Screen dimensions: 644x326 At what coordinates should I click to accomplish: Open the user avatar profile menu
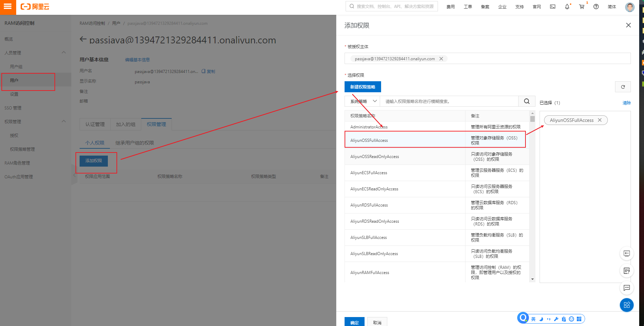[630, 7]
